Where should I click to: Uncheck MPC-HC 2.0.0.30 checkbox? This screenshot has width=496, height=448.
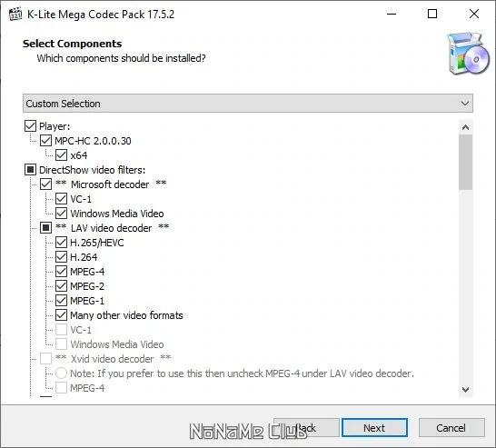pos(45,141)
